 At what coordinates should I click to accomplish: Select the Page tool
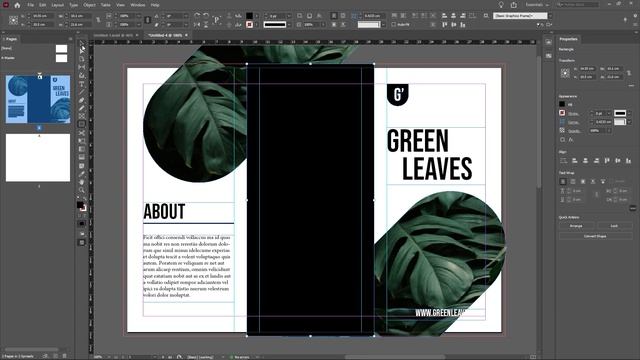82,59
